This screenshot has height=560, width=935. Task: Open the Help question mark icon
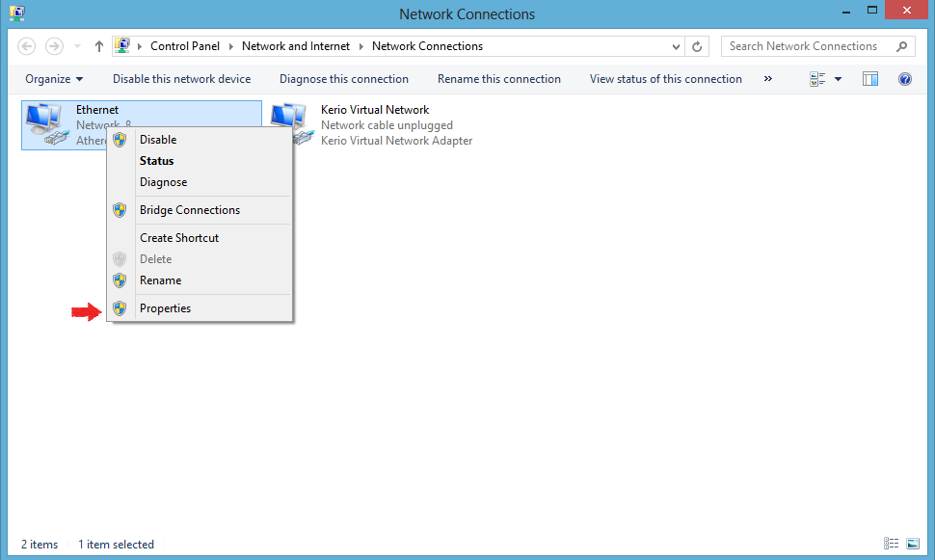(905, 79)
